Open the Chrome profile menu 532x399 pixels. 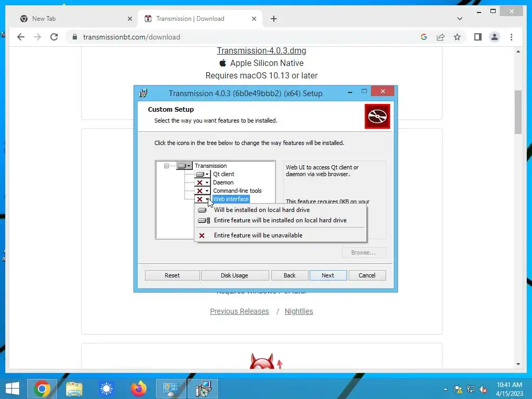(x=495, y=37)
